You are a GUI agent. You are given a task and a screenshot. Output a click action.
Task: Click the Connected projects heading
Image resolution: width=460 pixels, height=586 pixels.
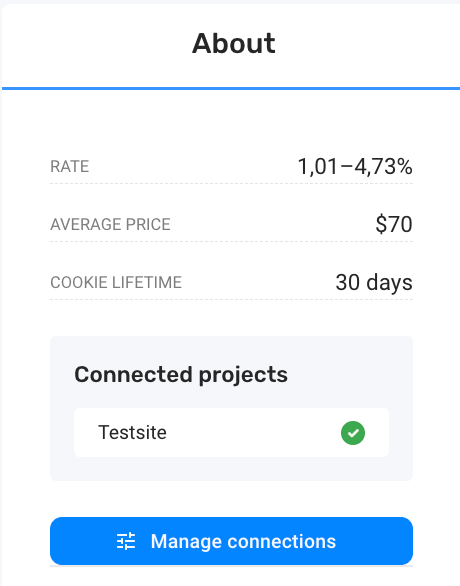pyautogui.click(x=181, y=374)
